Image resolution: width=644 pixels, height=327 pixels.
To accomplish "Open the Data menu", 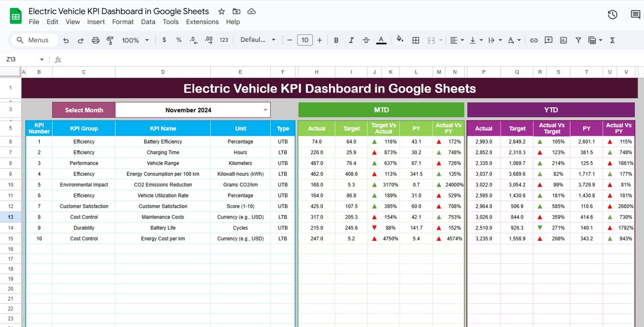I will tap(148, 22).
